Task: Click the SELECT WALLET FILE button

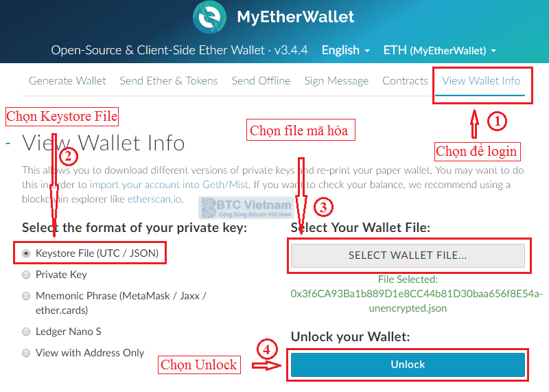Action: point(408,255)
